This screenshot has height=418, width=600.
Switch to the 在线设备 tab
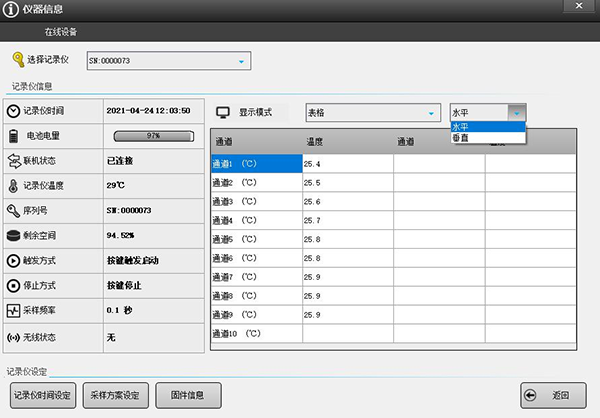click(60, 32)
